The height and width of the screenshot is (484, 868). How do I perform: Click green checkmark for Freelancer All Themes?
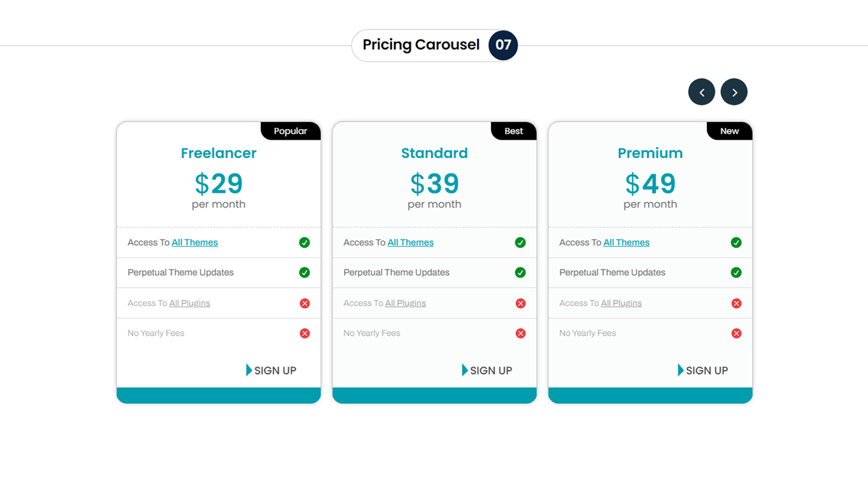[x=305, y=242]
